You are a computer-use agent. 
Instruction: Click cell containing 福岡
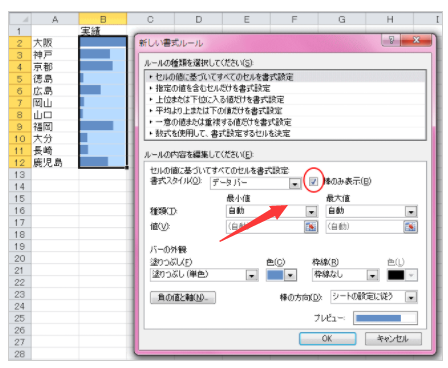point(55,127)
